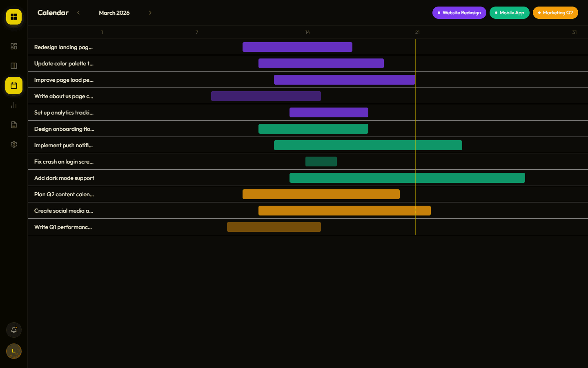
Task: Open the notifications bell icon
Action: pos(14,330)
